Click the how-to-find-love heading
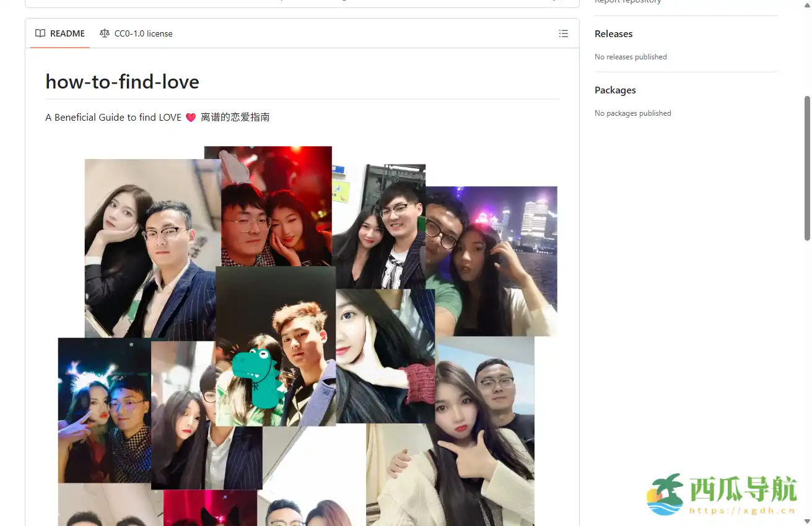Screen dimensions: 812x526 point(121,81)
